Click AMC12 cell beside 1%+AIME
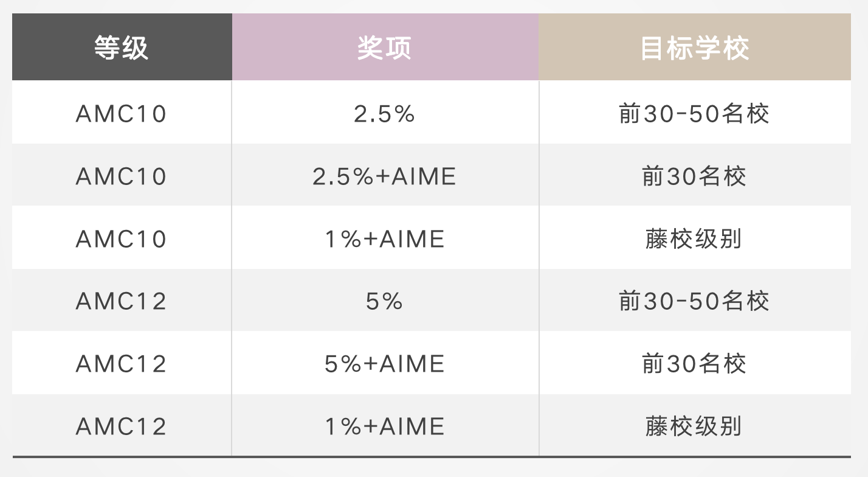 click(x=122, y=426)
